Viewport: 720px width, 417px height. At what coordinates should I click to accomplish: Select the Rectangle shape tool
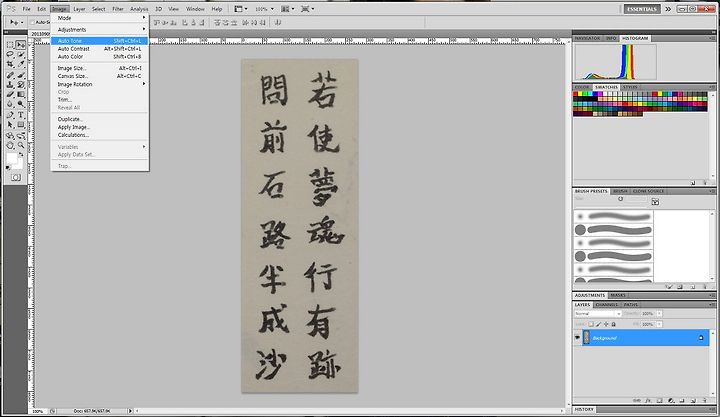(21, 124)
